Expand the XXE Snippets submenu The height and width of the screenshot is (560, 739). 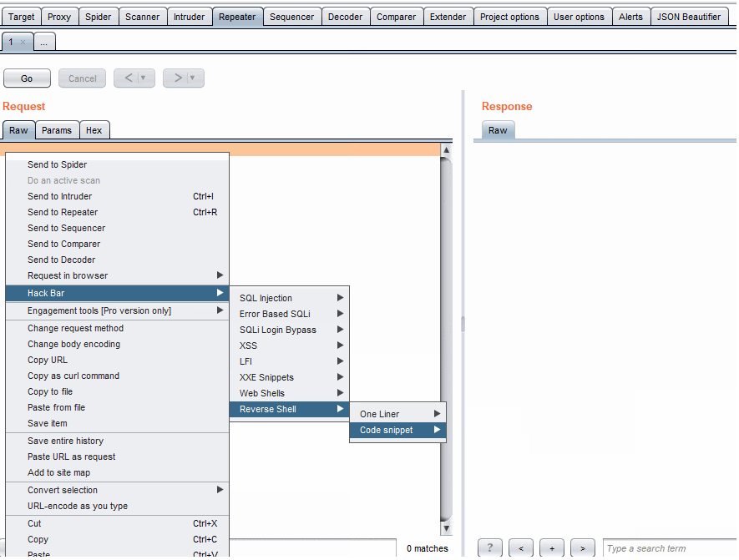pos(290,378)
